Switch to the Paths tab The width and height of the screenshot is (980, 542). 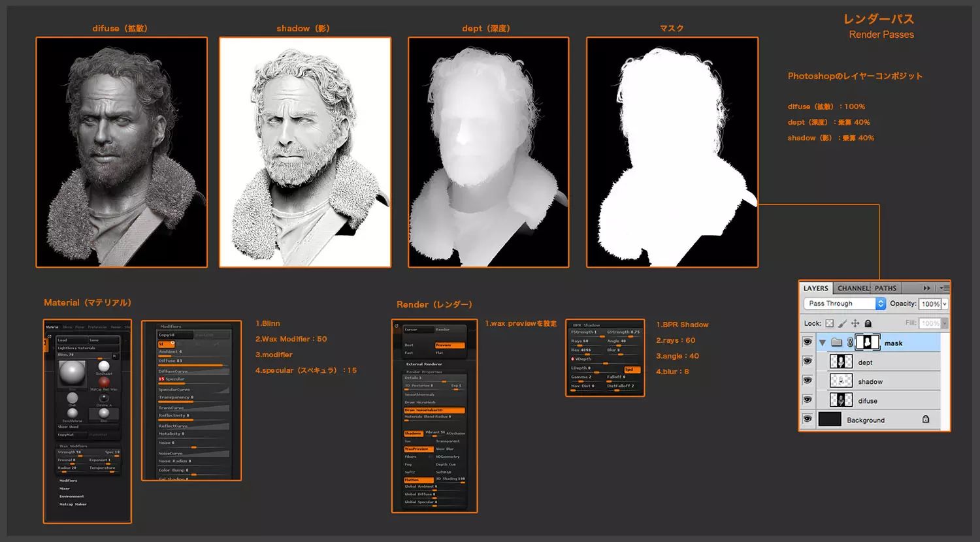click(885, 288)
